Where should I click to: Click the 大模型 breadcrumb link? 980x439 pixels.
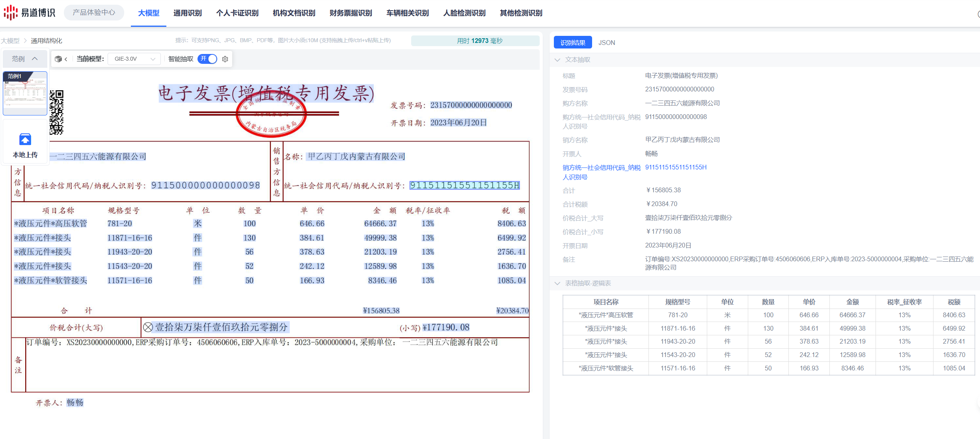[10, 41]
